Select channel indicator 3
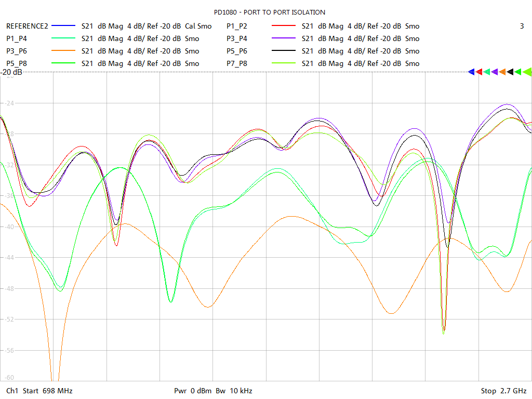This screenshot has height=399, width=532. (521, 26)
